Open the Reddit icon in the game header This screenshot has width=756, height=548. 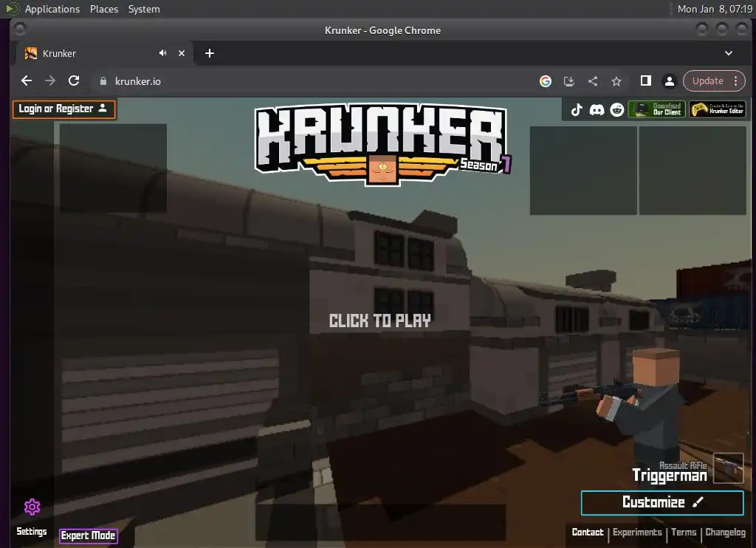(x=616, y=109)
